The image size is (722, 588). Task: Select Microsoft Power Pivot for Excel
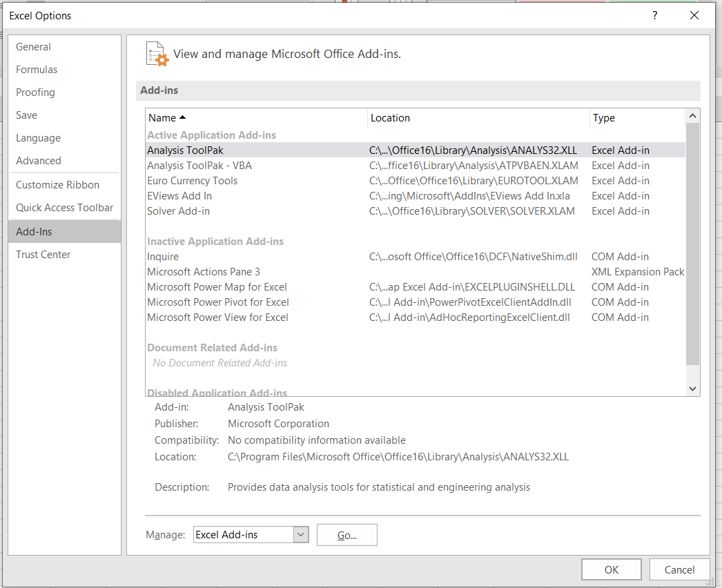[217, 302]
